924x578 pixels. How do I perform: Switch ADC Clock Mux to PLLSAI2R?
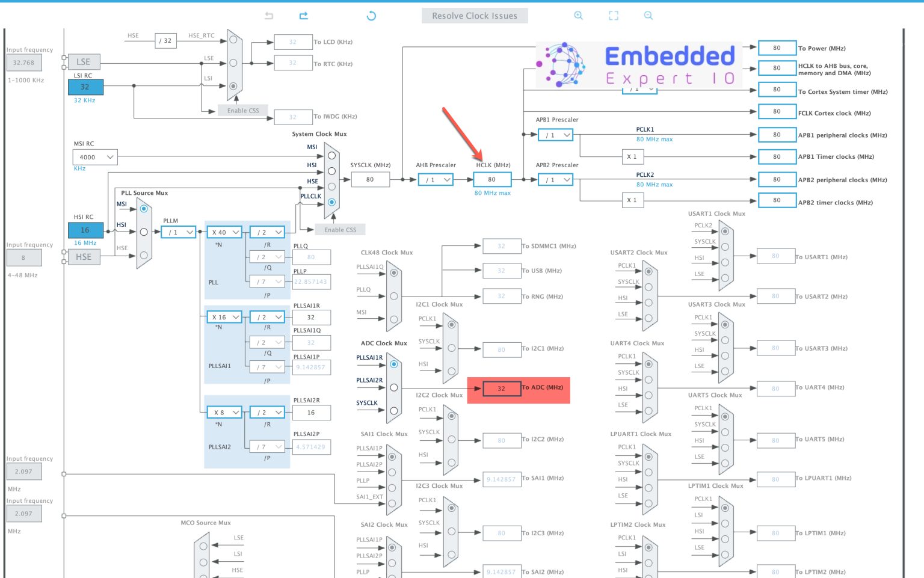point(394,387)
